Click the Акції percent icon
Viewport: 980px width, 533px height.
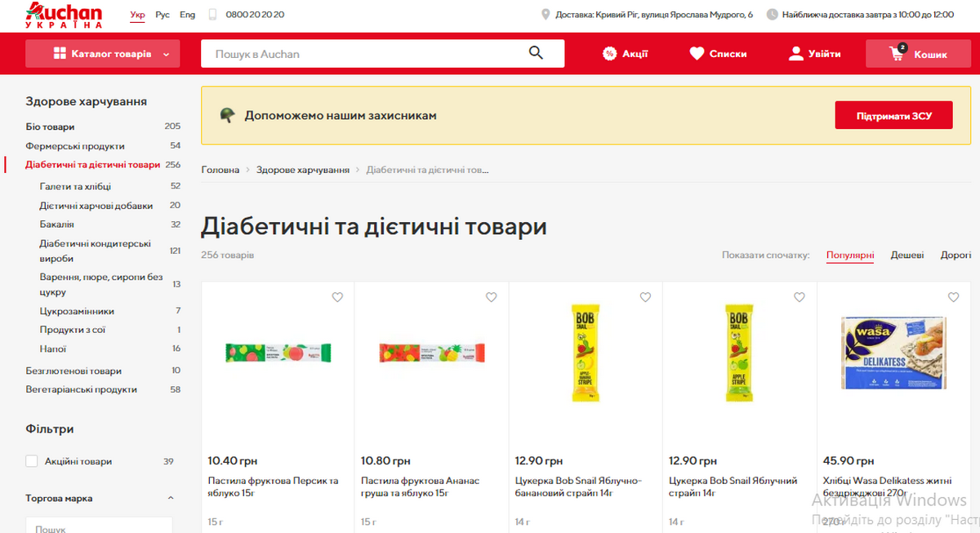609,54
